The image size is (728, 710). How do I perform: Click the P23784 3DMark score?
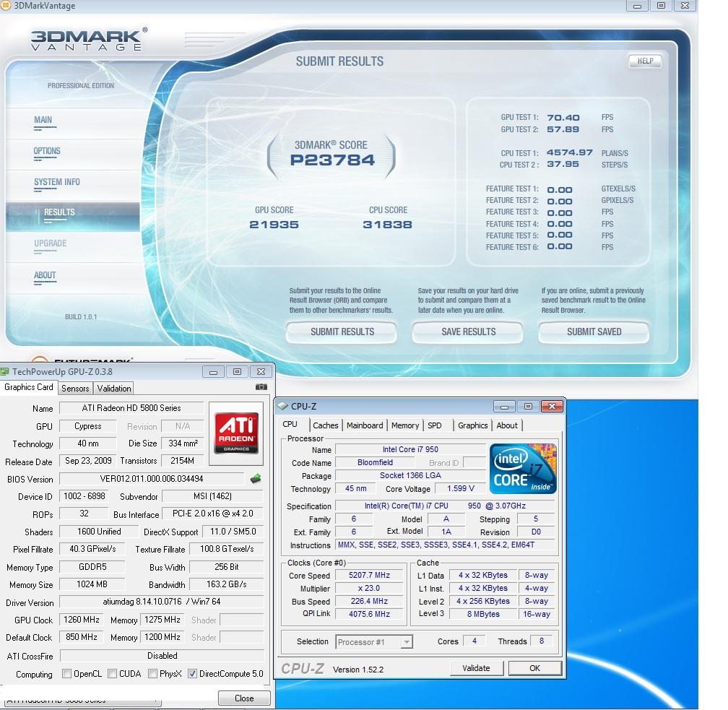coord(332,160)
